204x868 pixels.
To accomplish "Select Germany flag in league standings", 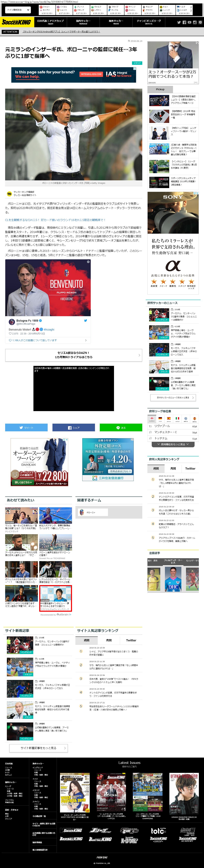I will point(160,419).
